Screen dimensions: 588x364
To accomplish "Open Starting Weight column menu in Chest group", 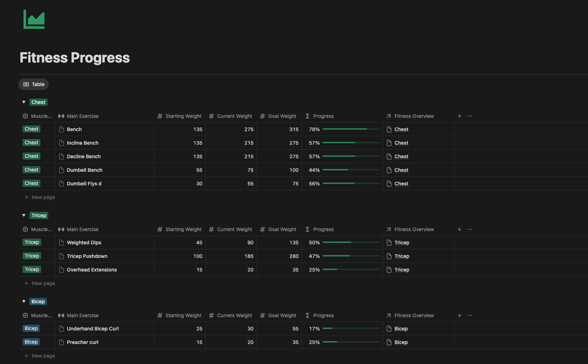I will (180, 116).
